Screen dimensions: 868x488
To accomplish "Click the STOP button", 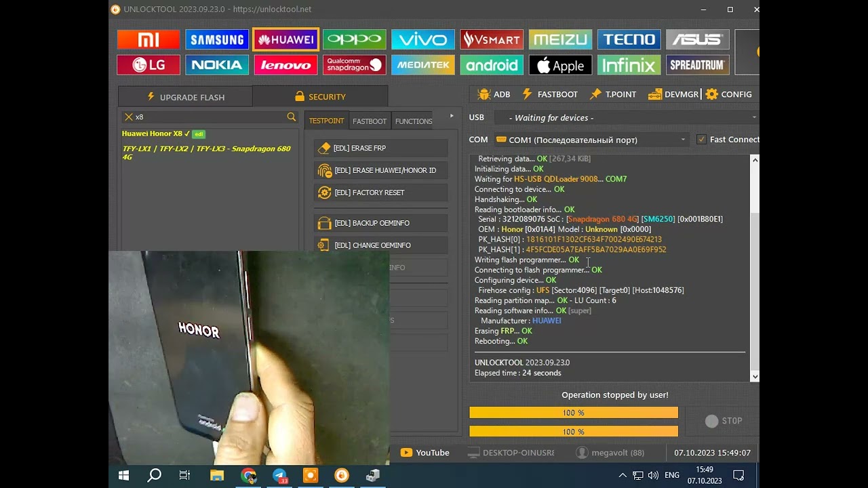I will [724, 421].
